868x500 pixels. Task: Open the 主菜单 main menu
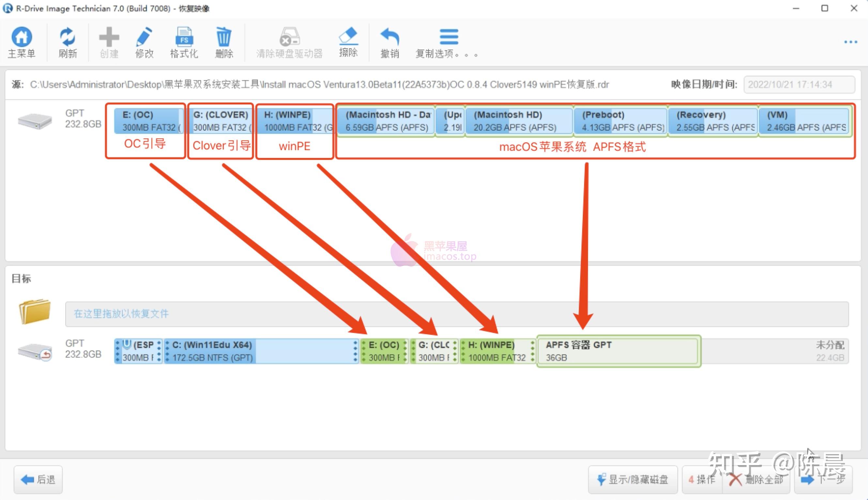[21, 42]
